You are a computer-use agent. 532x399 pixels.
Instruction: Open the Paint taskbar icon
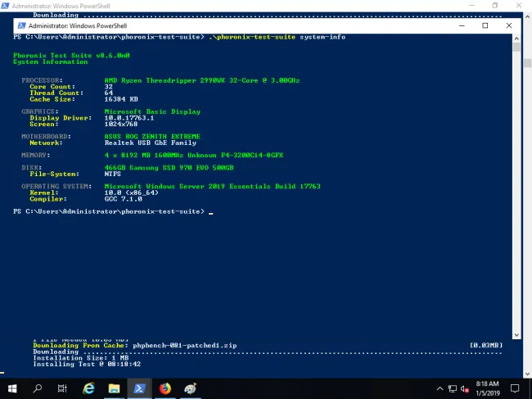coord(191,388)
